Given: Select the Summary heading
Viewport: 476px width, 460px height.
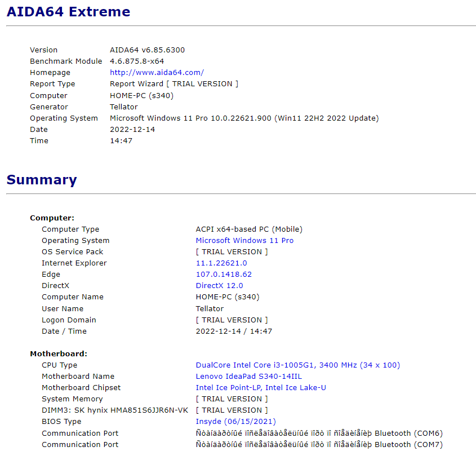Looking at the screenshot, I should coord(42,180).
